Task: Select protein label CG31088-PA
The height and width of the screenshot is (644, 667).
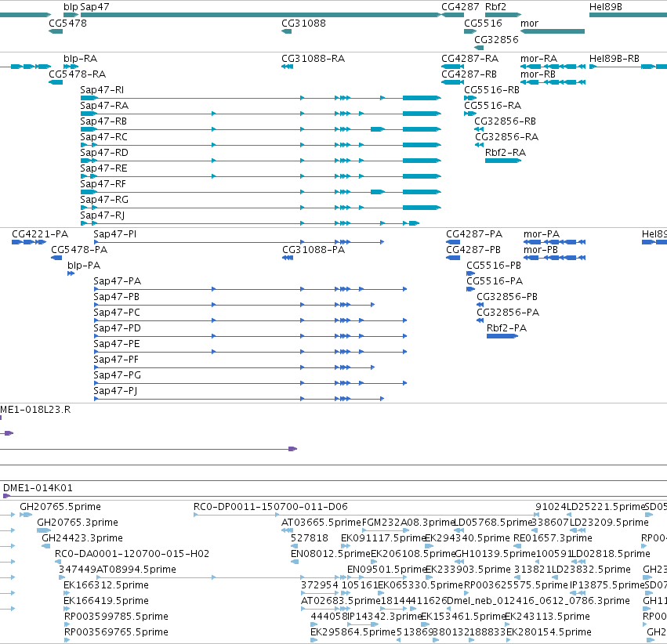Action: [314, 250]
